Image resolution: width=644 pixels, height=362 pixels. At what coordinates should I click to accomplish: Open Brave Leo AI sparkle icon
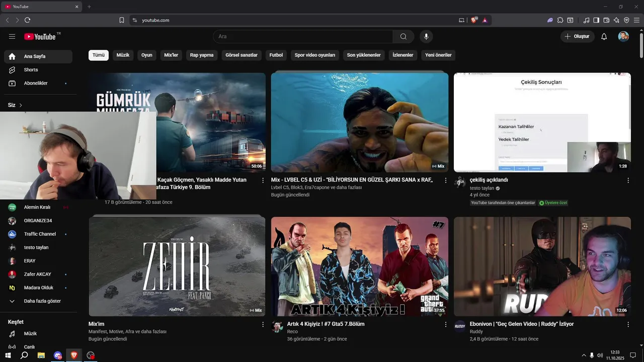click(x=616, y=20)
